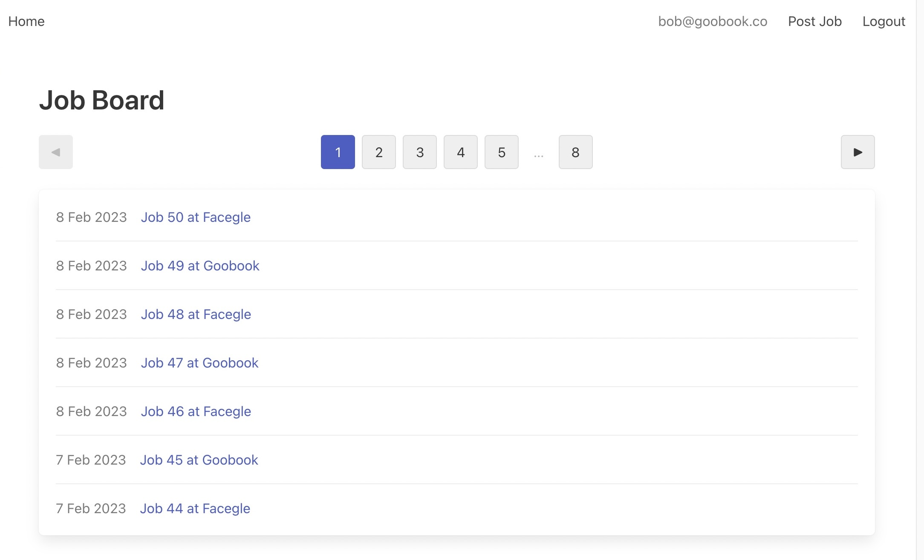Select page 5 in pagination
Image resolution: width=924 pixels, height=560 pixels.
tap(502, 152)
